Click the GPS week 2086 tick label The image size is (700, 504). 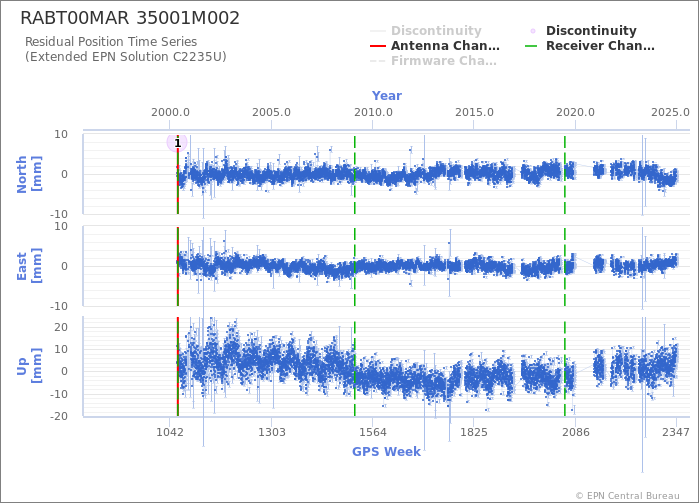(x=575, y=432)
